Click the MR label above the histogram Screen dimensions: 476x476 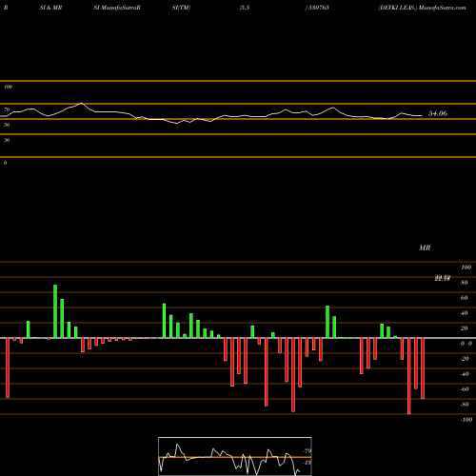coord(425,248)
